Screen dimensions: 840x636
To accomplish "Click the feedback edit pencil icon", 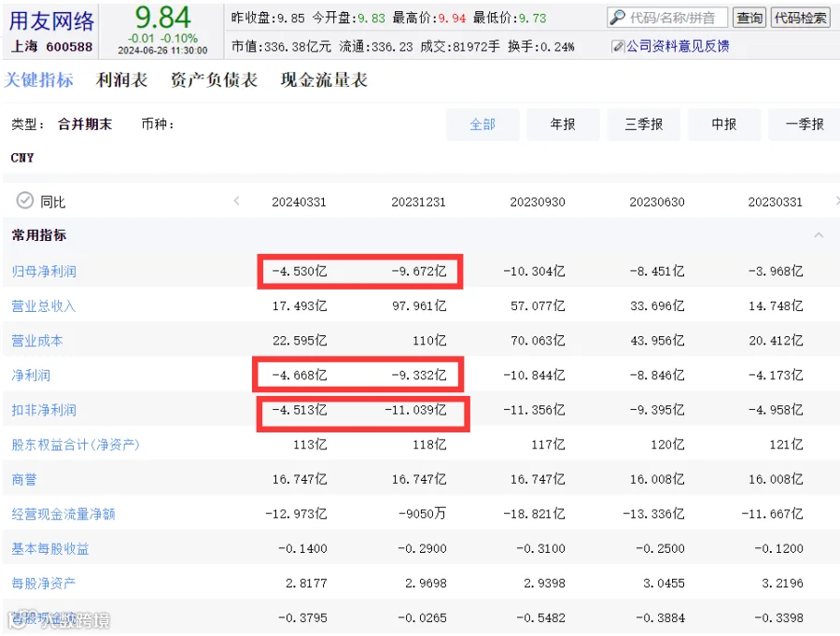I will [x=618, y=47].
